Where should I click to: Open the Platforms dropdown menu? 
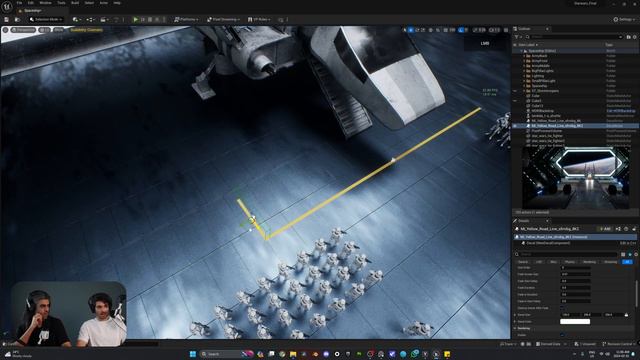click(186, 19)
